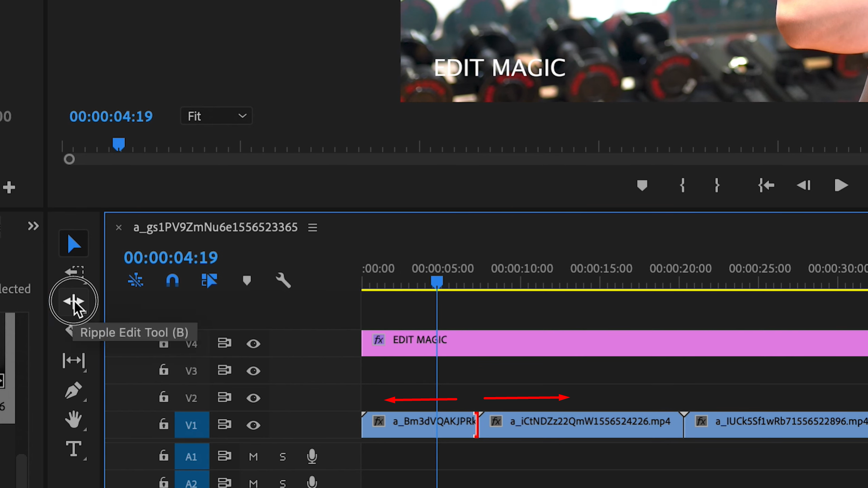Enable voice-over record on A2
This screenshot has width=868, height=488.
point(312,482)
